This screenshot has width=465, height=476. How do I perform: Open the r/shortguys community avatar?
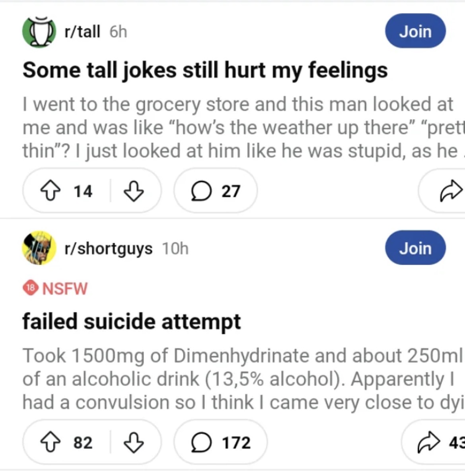point(39,248)
